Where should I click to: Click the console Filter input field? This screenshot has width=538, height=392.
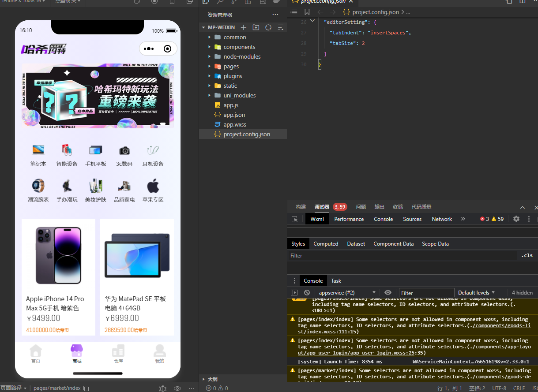[426, 293]
